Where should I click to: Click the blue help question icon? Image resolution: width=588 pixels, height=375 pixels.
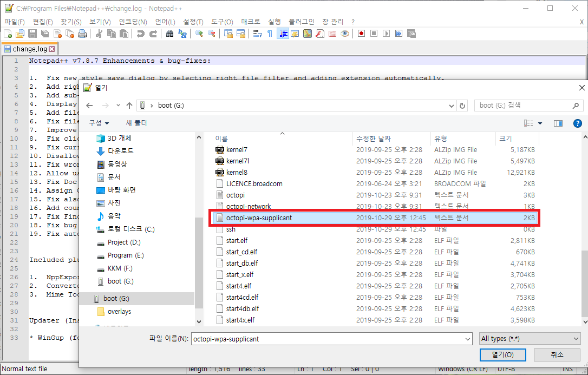click(x=578, y=123)
